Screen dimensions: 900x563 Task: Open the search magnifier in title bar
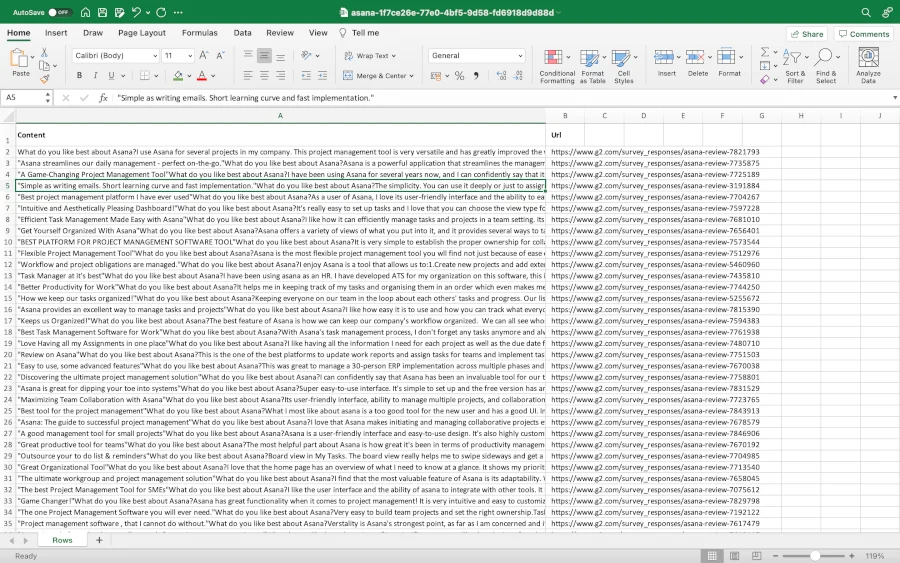pos(866,12)
